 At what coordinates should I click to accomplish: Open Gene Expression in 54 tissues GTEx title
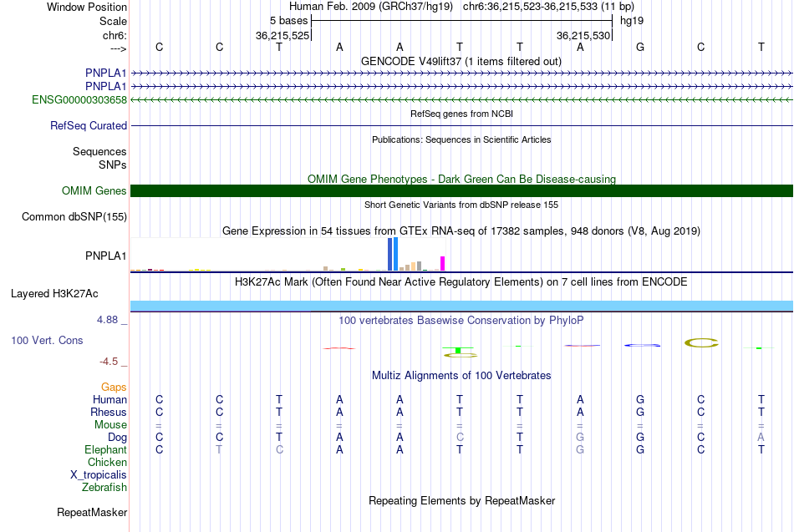pos(461,231)
